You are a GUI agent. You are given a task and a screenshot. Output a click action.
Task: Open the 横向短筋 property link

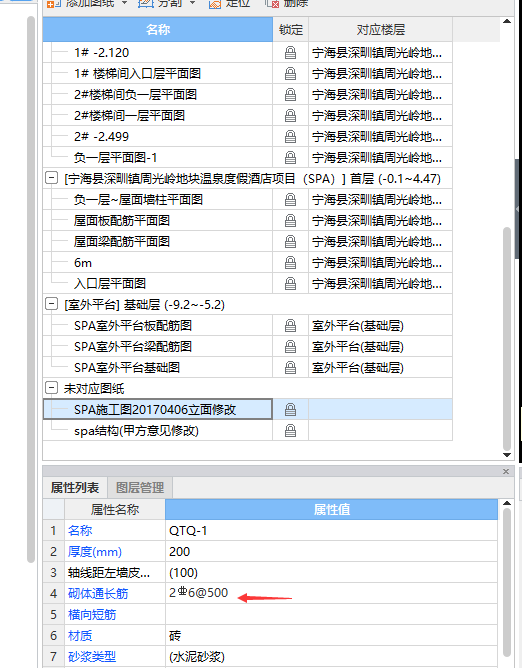(92, 614)
